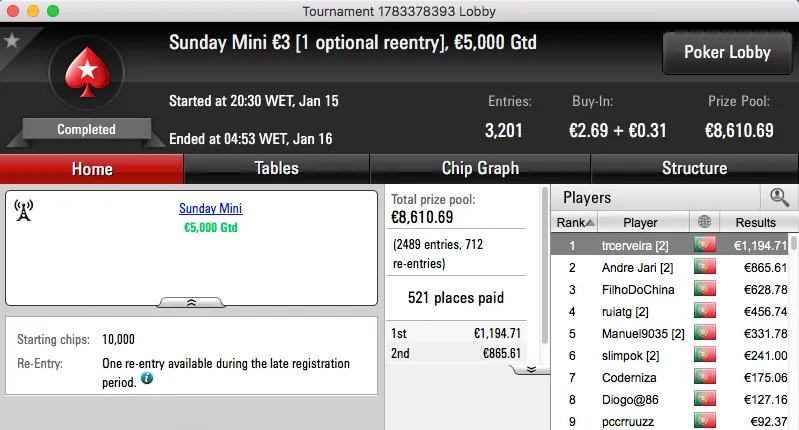
Task: Open the Sunday Mini link
Action: 210,209
